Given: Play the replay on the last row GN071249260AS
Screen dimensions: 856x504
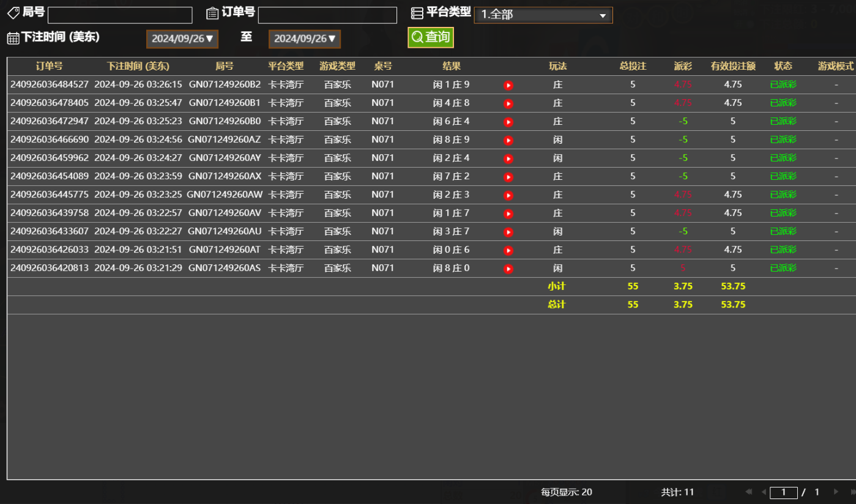Looking at the screenshot, I should pyautogui.click(x=508, y=268).
